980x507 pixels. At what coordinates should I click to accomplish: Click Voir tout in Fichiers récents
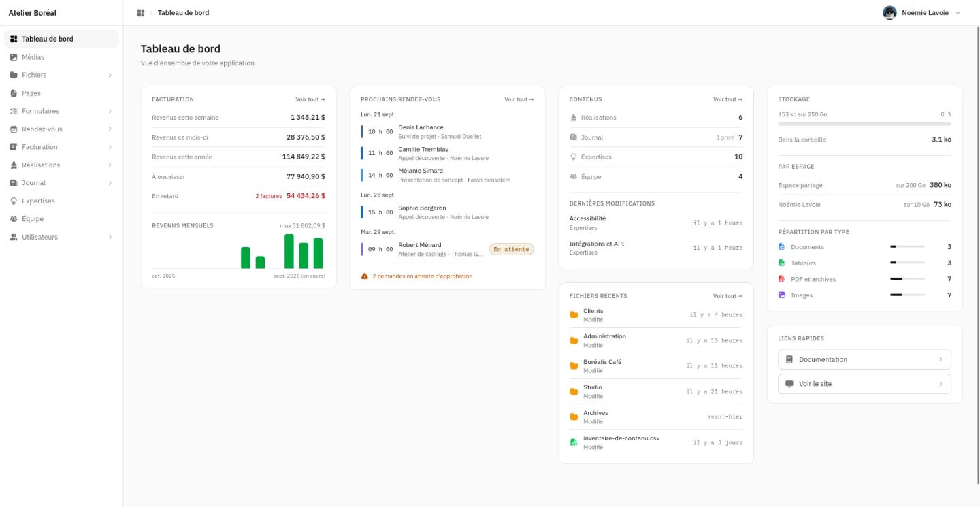coord(728,296)
